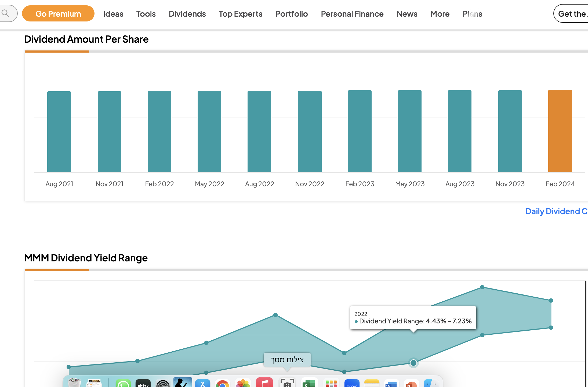The image size is (588, 387).
Task: Click the 'Nov 2022' axis label
Action: click(x=310, y=184)
